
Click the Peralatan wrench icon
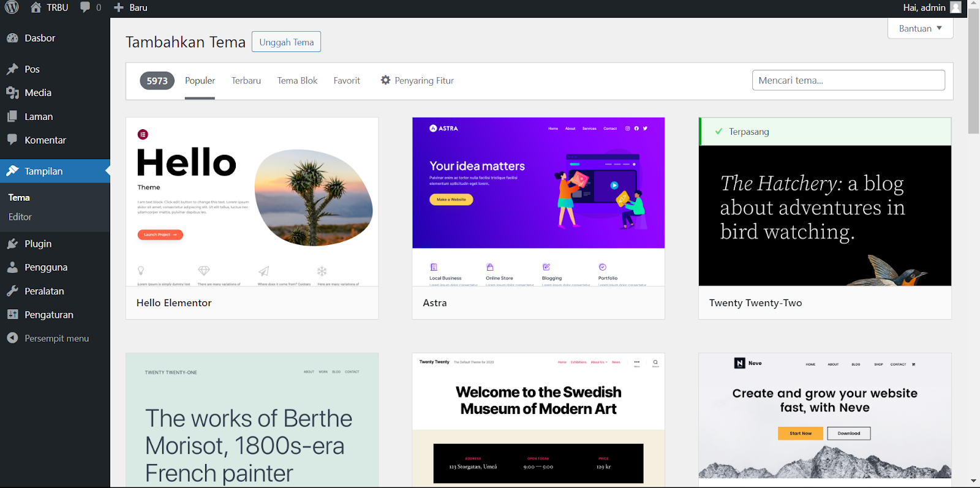coord(12,291)
